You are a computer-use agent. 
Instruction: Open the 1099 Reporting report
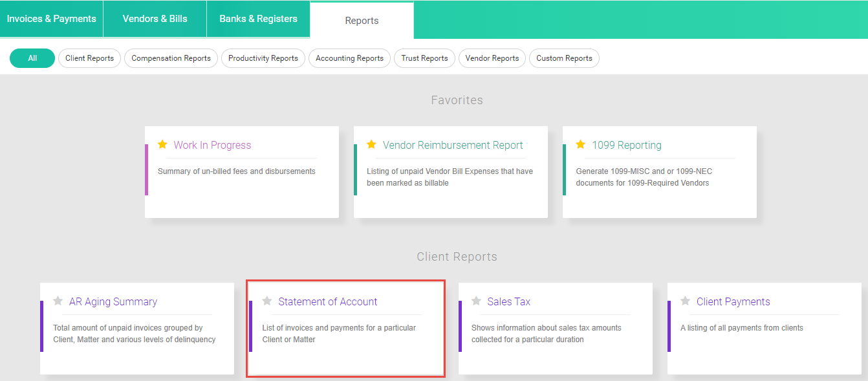click(x=627, y=145)
